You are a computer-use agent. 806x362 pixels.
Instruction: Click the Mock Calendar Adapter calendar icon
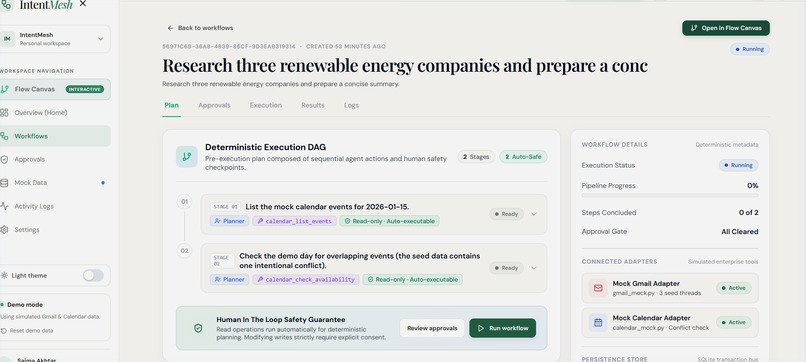(x=598, y=322)
